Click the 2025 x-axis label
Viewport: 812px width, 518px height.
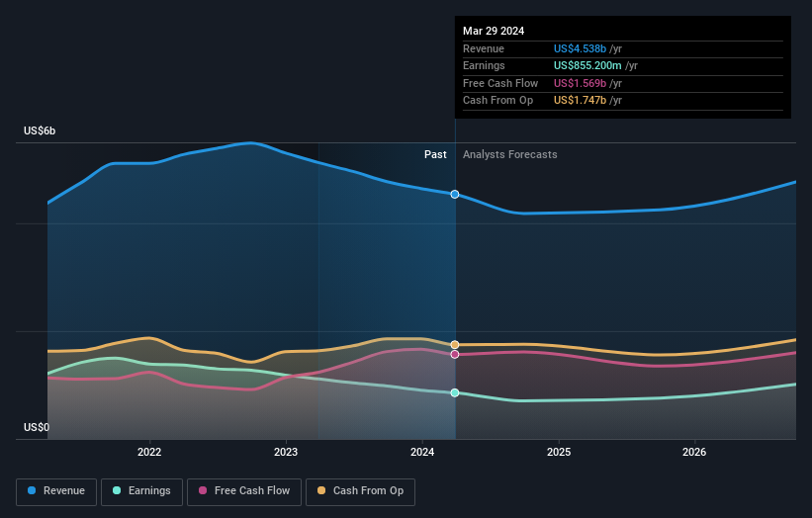point(559,452)
